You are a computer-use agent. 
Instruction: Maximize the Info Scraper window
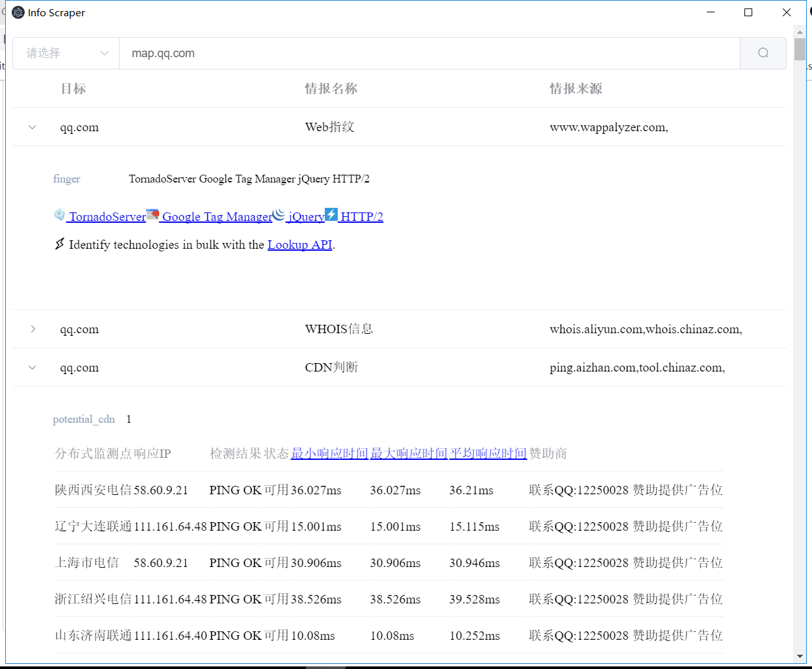(x=748, y=12)
